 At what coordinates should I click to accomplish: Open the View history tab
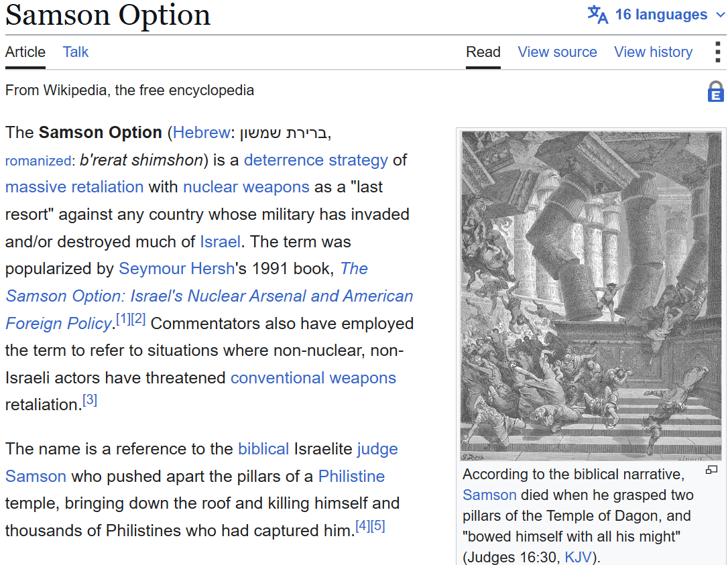click(x=653, y=52)
